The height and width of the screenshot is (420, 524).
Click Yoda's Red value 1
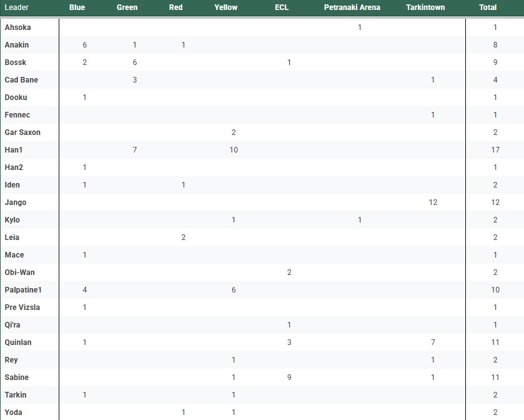point(184,412)
